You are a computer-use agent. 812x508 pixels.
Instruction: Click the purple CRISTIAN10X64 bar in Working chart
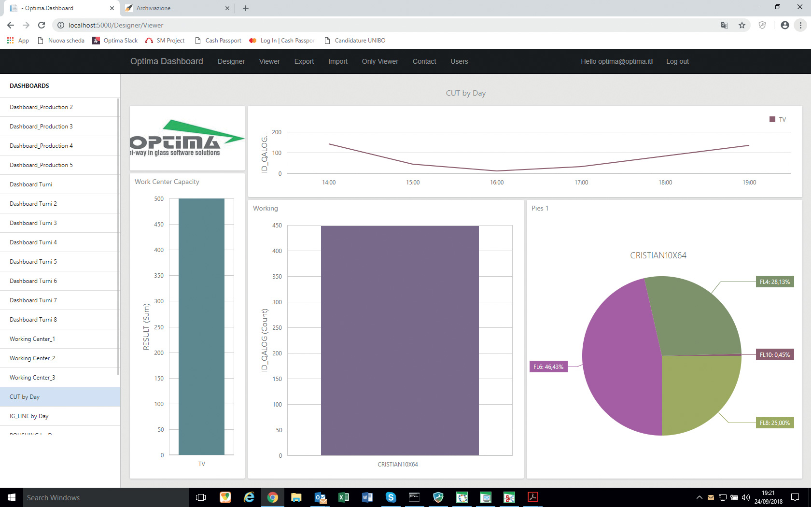coord(400,340)
